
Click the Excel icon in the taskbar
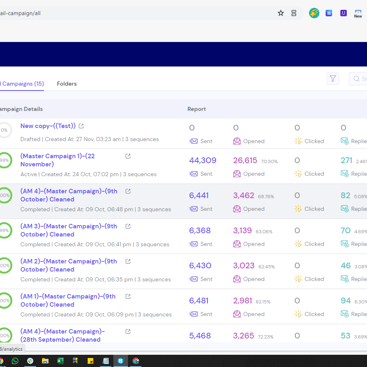point(60,361)
